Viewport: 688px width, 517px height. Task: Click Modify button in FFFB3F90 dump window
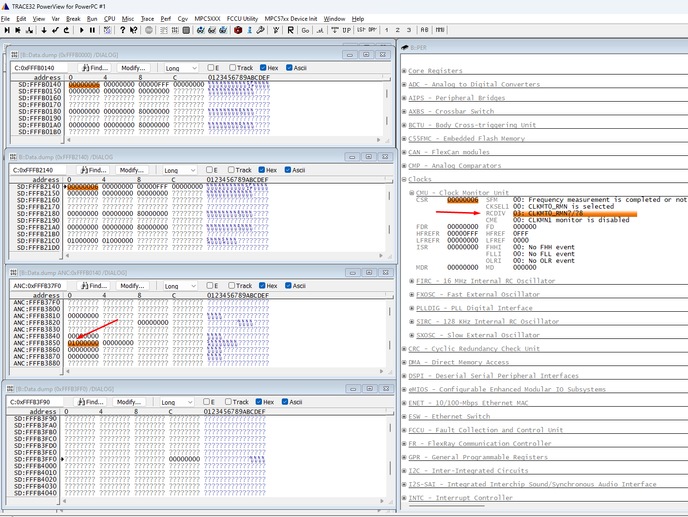tap(129, 402)
